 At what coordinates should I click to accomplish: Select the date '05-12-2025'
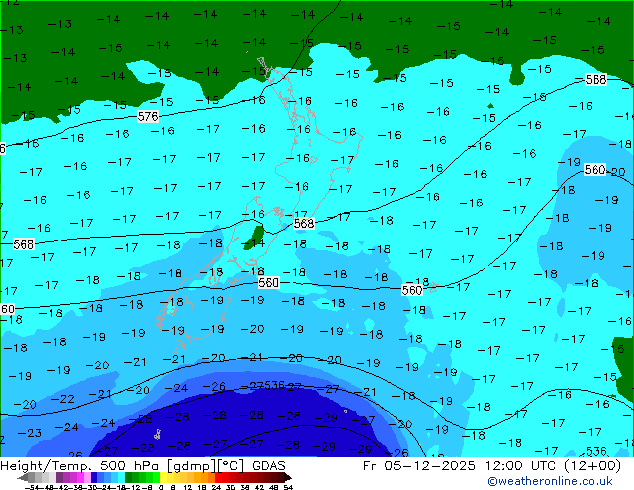coord(430,466)
